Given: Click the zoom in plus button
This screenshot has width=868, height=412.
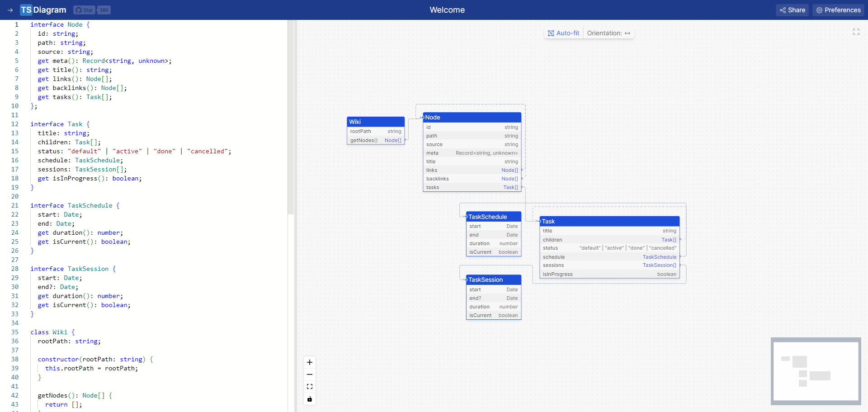Looking at the screenshot, I should click(310, 362).
